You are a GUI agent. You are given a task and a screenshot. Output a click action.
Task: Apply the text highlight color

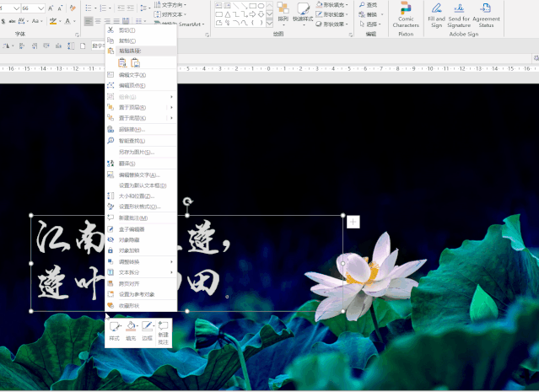pyautogui.click(x=53, y=21)
